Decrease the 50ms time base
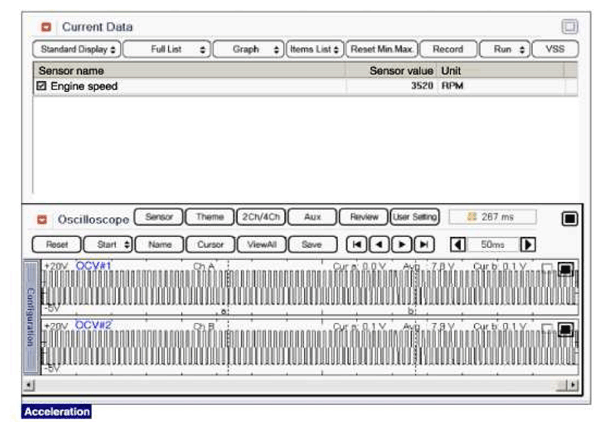Image resolution: width=603 pixels, height=431 pixels. 457,243
